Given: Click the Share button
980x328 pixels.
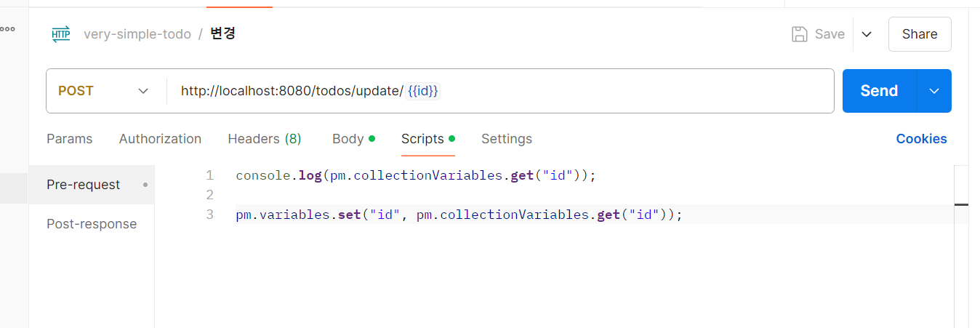Looking at the screenshot, I should coord(920,34).
